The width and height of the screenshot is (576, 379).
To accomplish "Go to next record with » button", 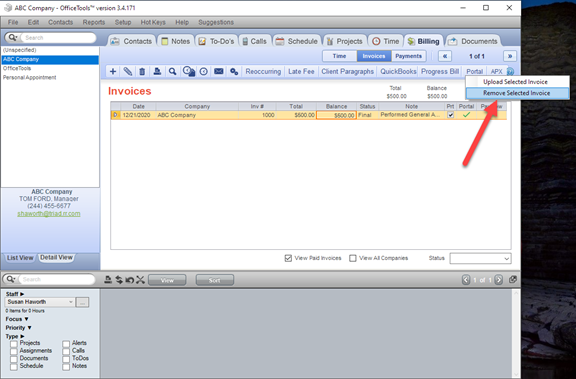I will [x=510, y=56].
